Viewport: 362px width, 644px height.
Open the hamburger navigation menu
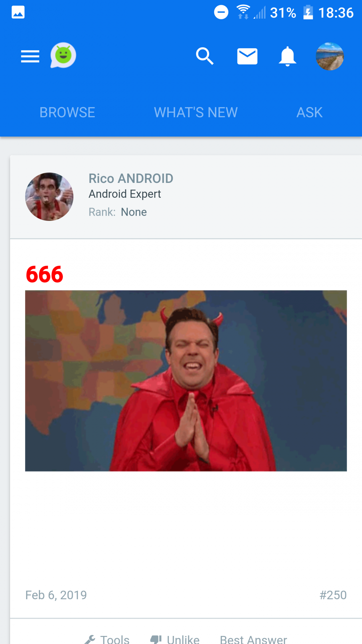(30, 56)
